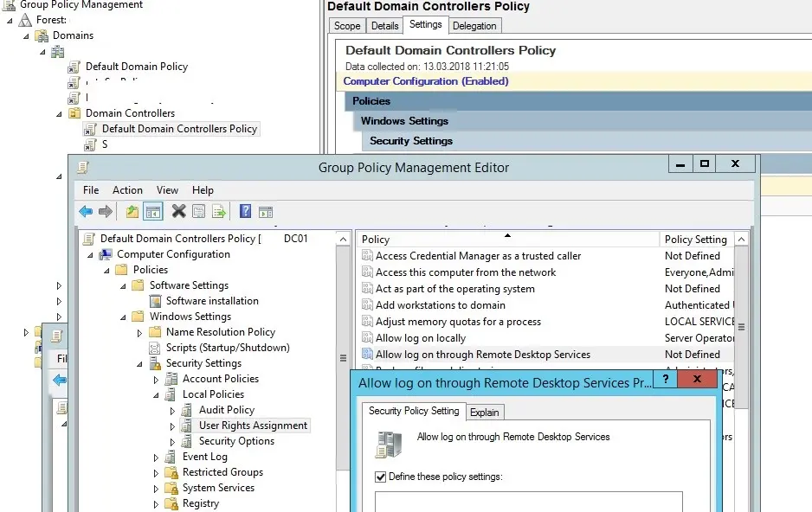Click the Group Policy Management Editor title icon
This screenshot has width=812, height=512.
point(83,168)
